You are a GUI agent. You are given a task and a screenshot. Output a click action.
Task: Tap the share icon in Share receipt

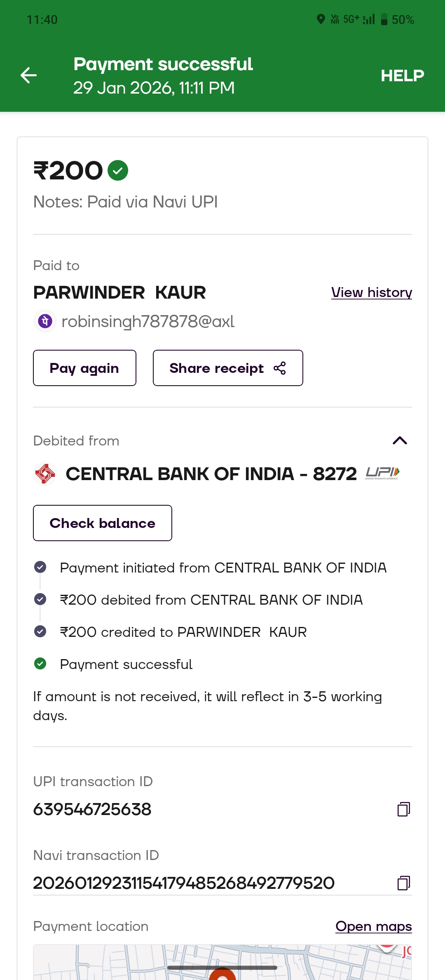280,368
